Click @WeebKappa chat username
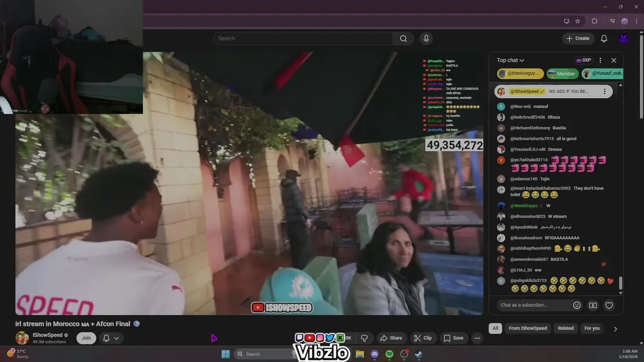This screenshot has width=644, height=362. (x=524, y=206)
